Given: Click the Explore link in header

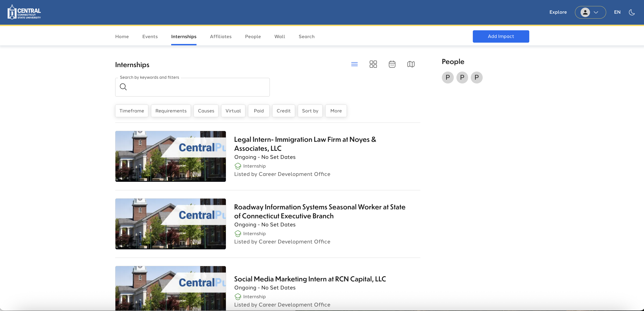Looking at the screenshot, I should (558, 12).
